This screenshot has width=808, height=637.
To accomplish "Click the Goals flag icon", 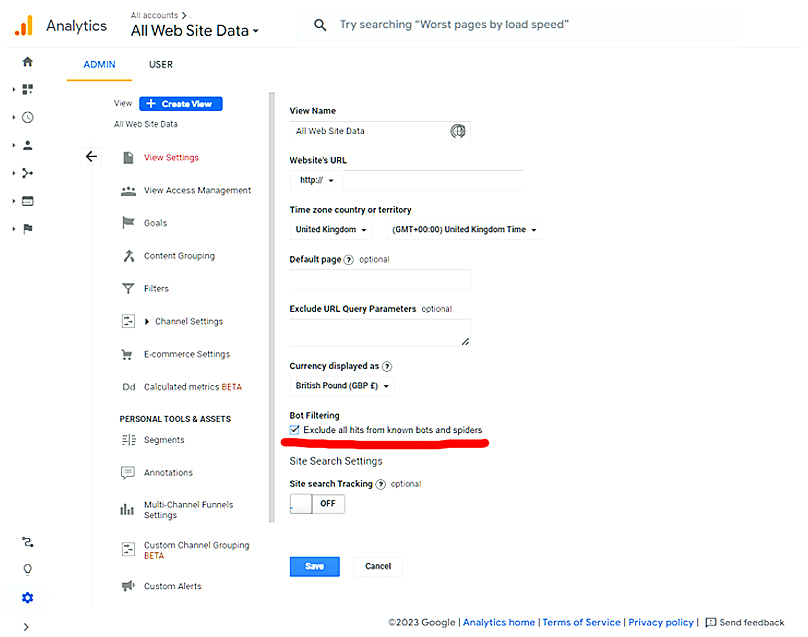I will click(x=128, y=223).
